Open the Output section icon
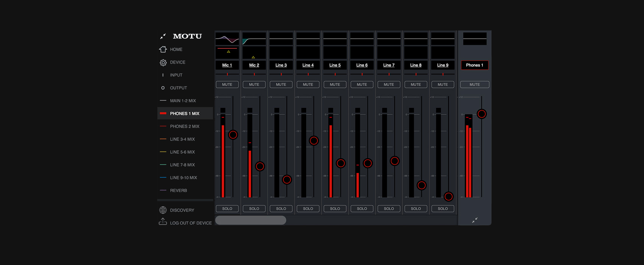The height and width of the screenshot is (265, 644). pos(163,88)
